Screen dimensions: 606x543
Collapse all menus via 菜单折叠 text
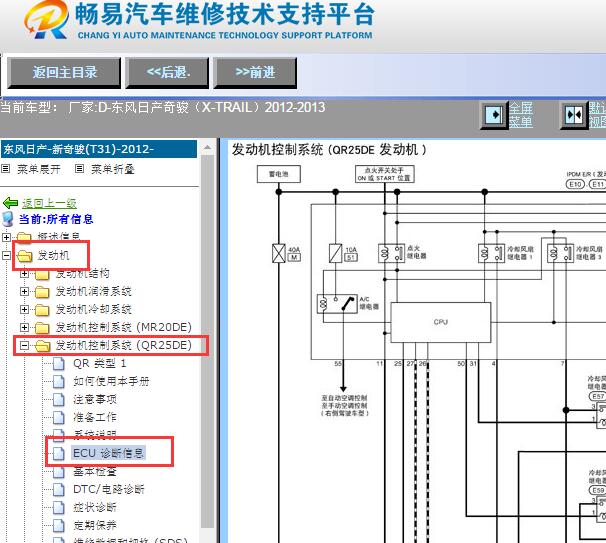click(x=112, y=169)
